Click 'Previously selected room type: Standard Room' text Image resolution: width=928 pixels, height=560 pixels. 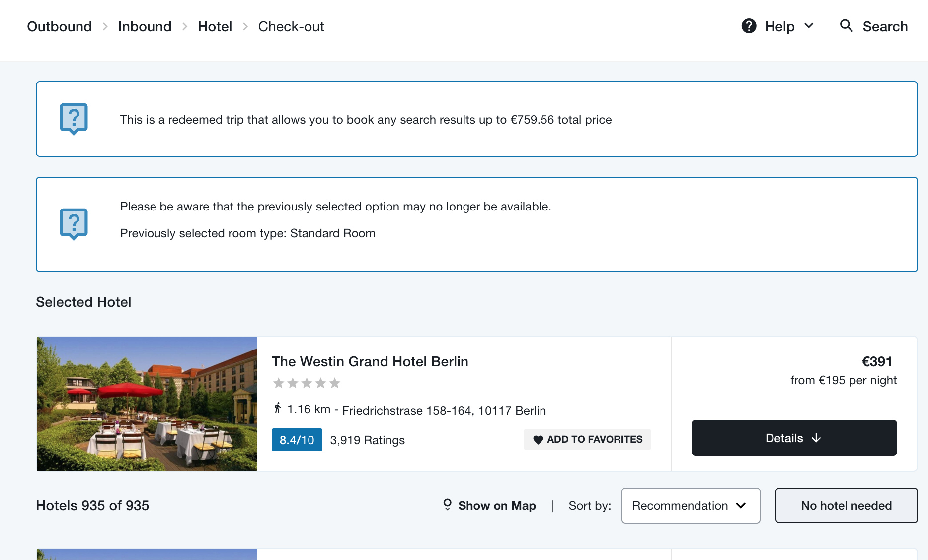248,233
